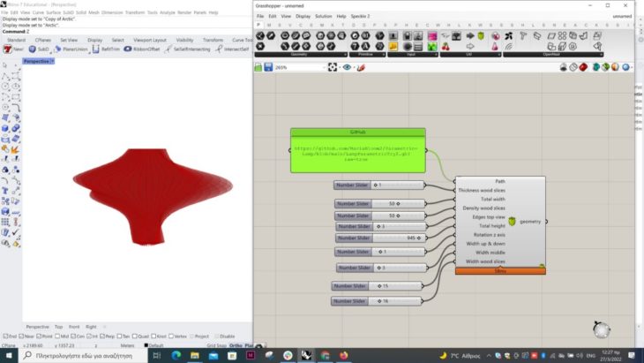Enable the End osnap checkbox
The height and width of the screenshot is (363, 644).
coord(4,337)
